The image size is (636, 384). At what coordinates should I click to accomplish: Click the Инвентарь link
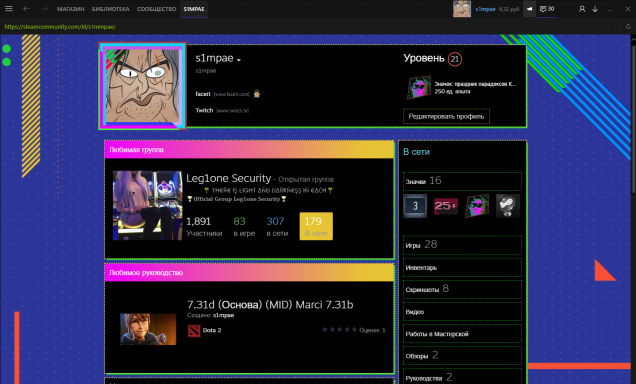(462, 268)
